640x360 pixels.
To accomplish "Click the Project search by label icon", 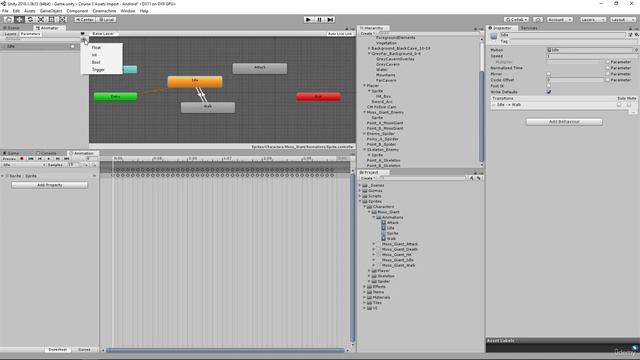I will coord(479,178).
